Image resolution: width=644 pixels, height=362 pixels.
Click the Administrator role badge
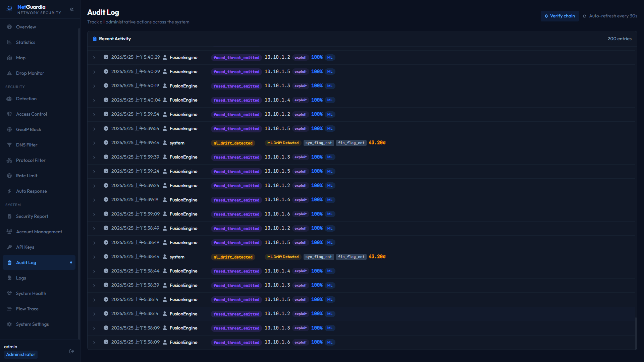[21, 355]
